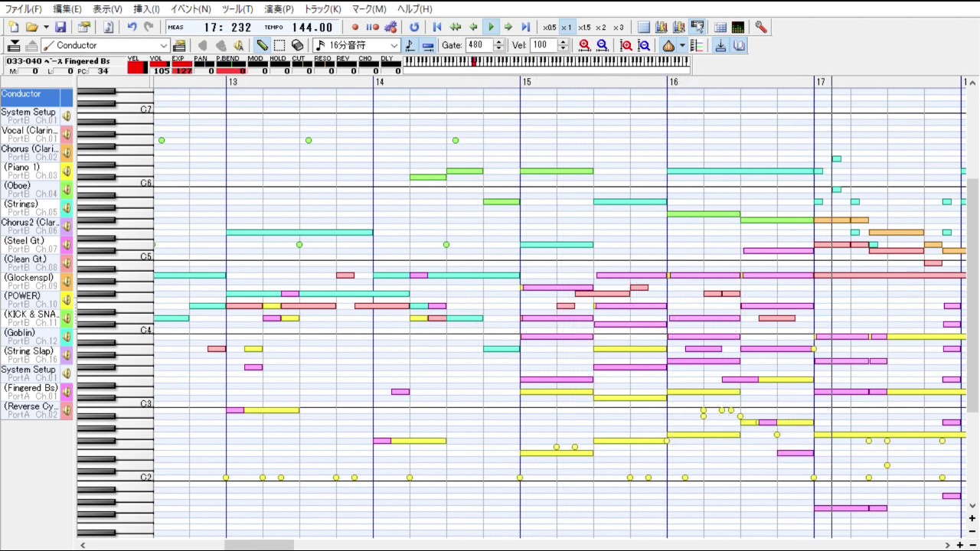Viewport: 980px width, 551px height.
Task: Open the ヘルプ(H) menu
Action: pos(414,9)
